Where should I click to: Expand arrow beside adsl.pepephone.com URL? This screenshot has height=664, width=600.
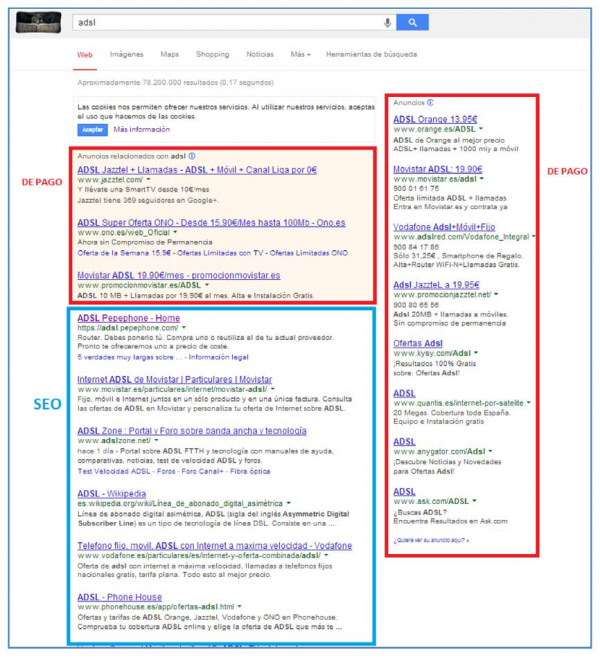184,328
